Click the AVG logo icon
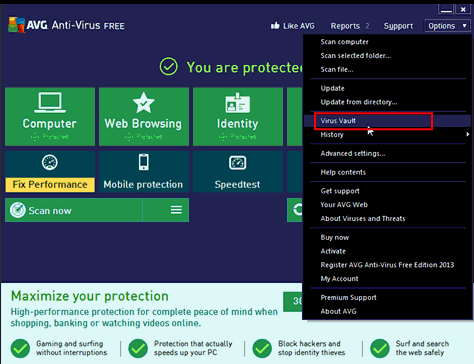 coord(16,25)
